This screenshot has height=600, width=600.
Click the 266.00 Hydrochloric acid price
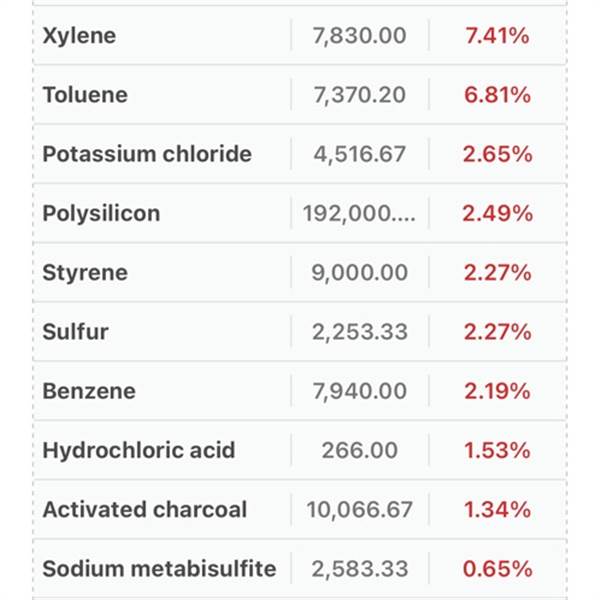(x=359, y=450)
